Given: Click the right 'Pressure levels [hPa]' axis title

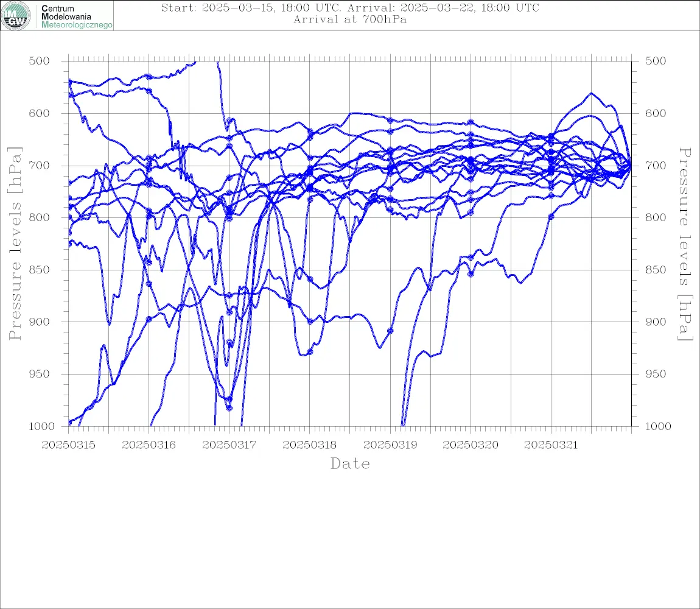Looking at the screenshot, I should click(x=685, y=244).
